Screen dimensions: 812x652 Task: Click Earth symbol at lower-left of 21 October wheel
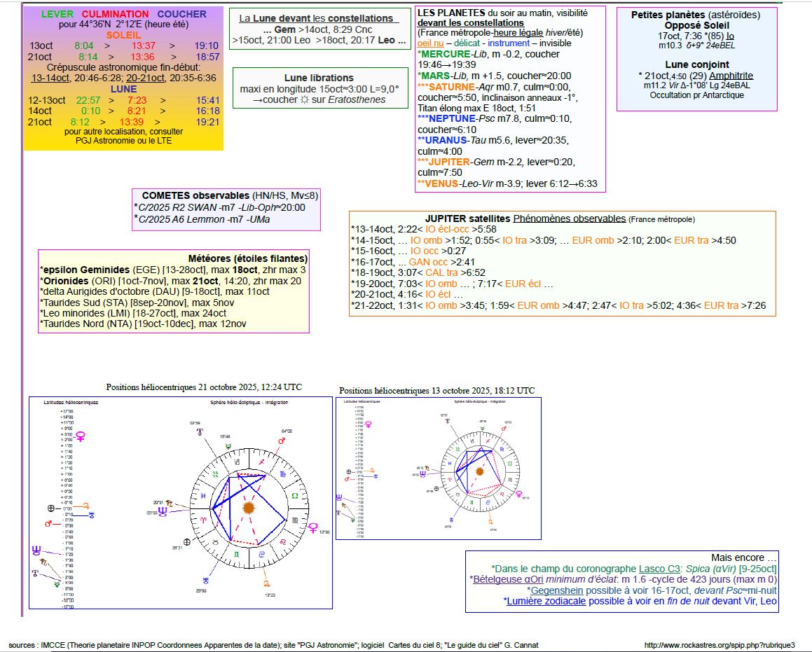[x=186, y=541]
